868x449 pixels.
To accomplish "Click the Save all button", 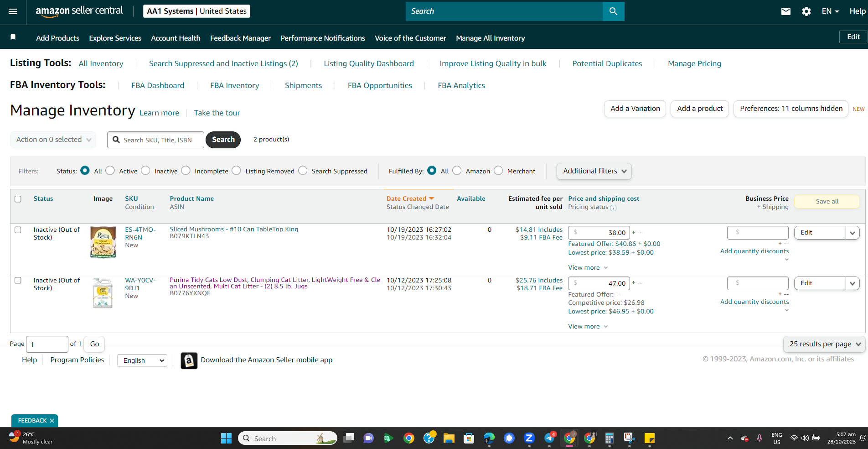I will pyautogui.click(x=827, y=201).
